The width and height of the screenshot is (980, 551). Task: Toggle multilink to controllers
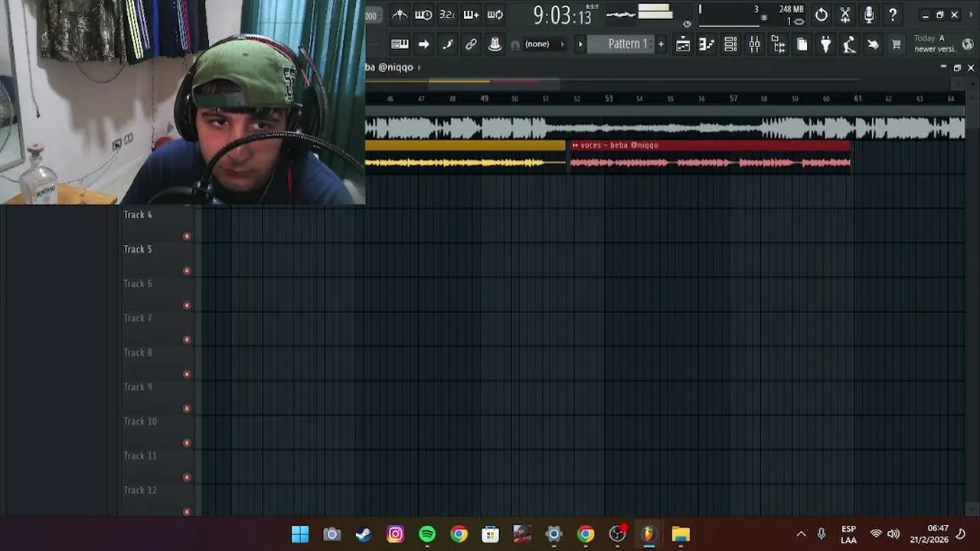click(x=471, y=44)
